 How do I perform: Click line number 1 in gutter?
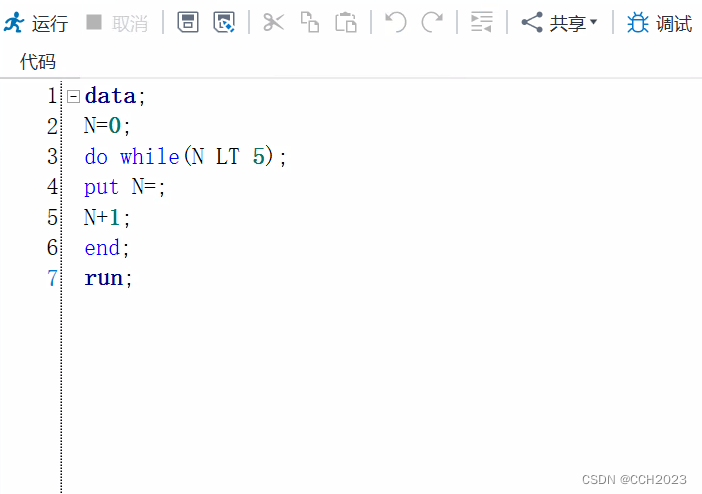tap(52, 96)
